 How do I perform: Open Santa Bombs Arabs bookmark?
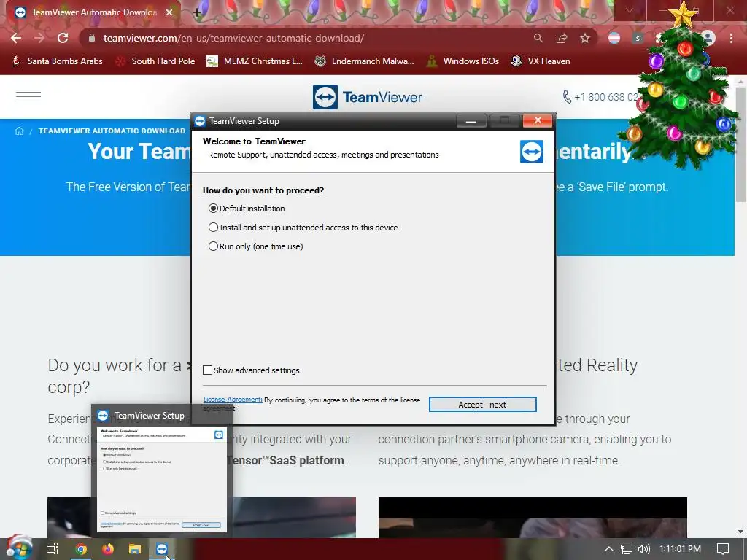point(58,61)
